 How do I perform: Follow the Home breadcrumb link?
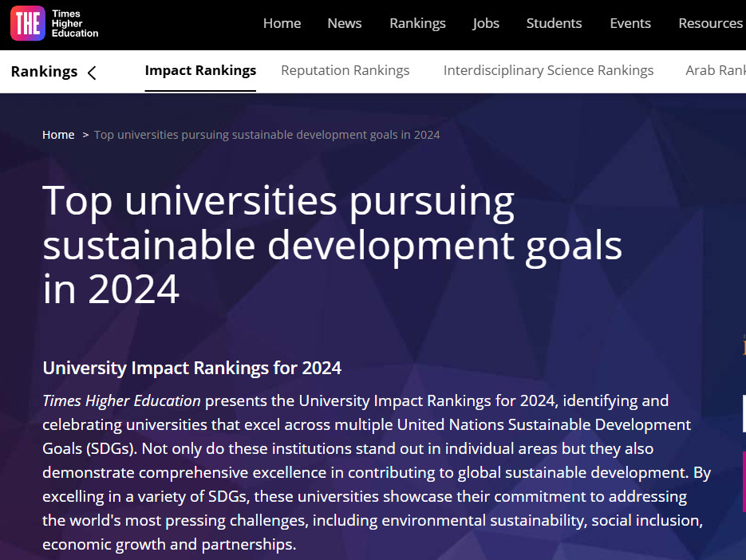coord(58,135)
